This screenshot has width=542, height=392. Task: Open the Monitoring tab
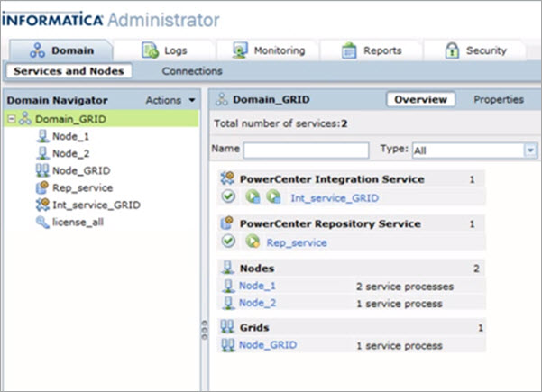(268, 50)
